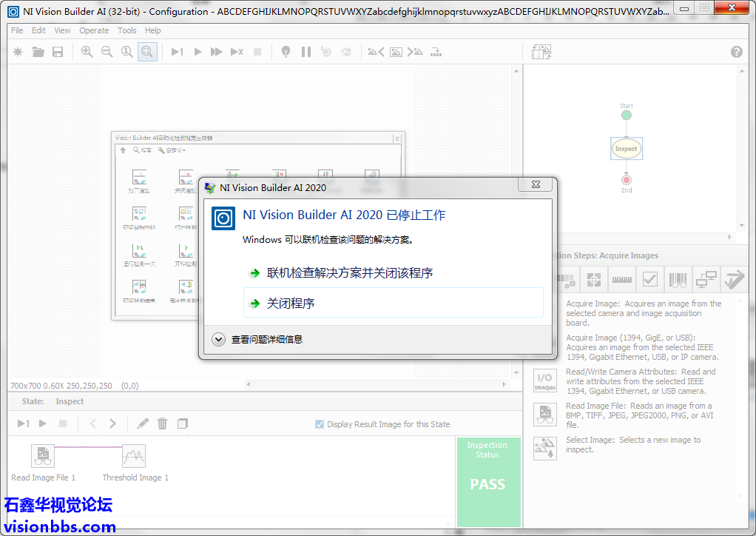Open the Tools menu

pos(126,30)
